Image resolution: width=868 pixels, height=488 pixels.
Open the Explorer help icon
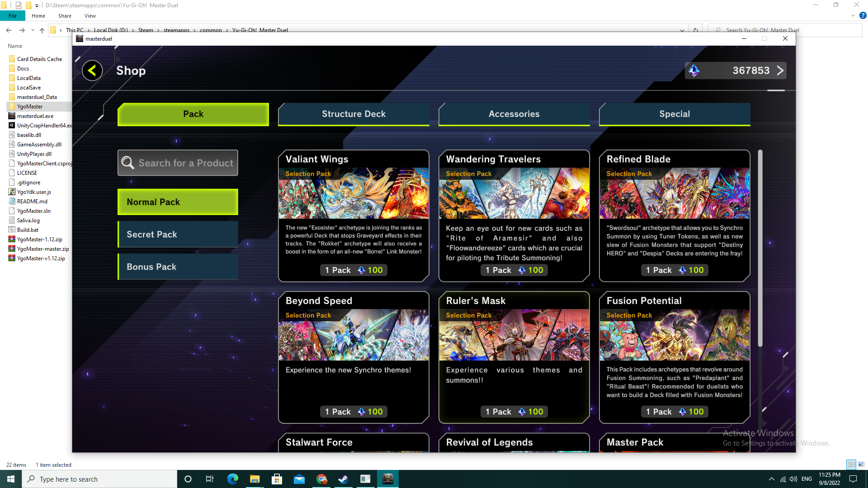[863, 15]
